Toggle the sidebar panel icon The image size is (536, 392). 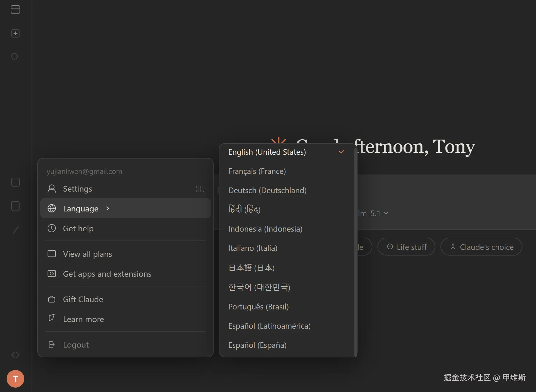pos(15,9)
